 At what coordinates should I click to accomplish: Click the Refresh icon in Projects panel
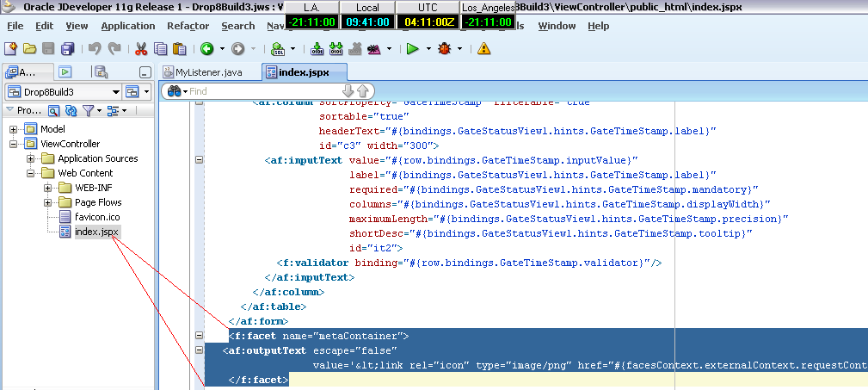point(71,110)
